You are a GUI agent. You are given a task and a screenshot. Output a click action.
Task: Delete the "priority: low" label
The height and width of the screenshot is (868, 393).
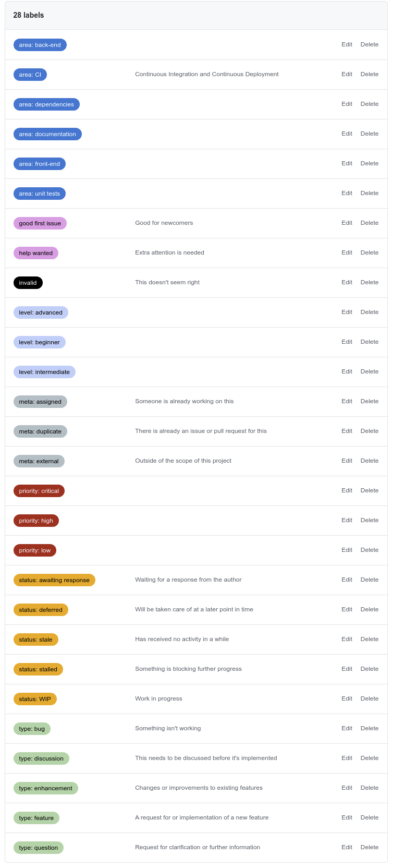pos(370,550)
